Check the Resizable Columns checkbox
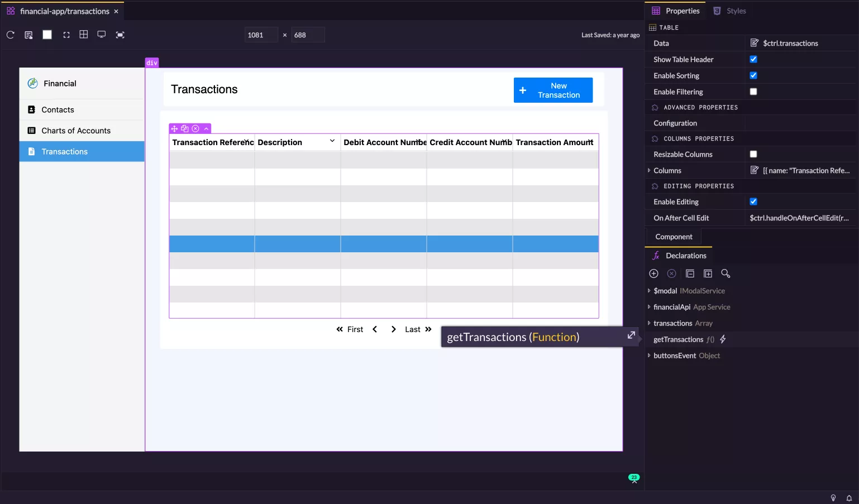 click(753, 154)
